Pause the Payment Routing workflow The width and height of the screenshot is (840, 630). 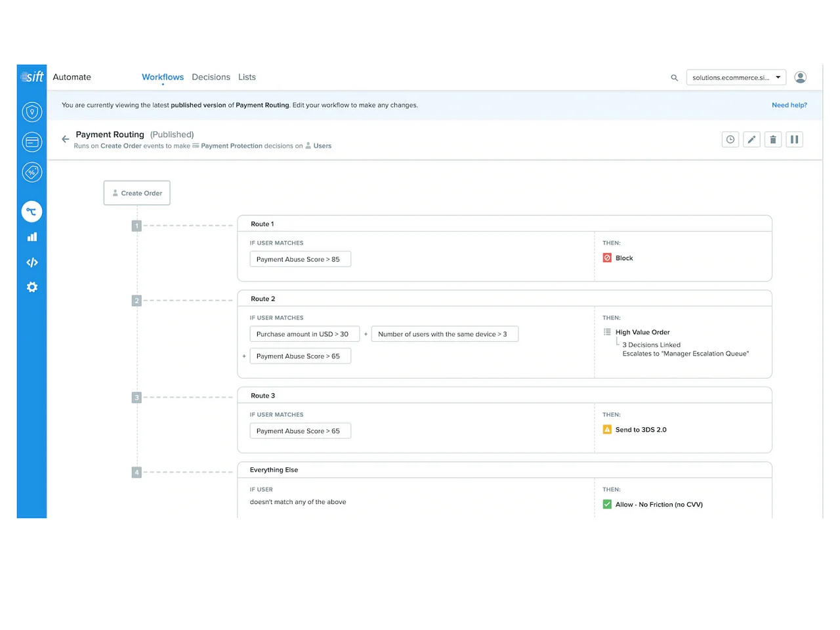point(794,140)
